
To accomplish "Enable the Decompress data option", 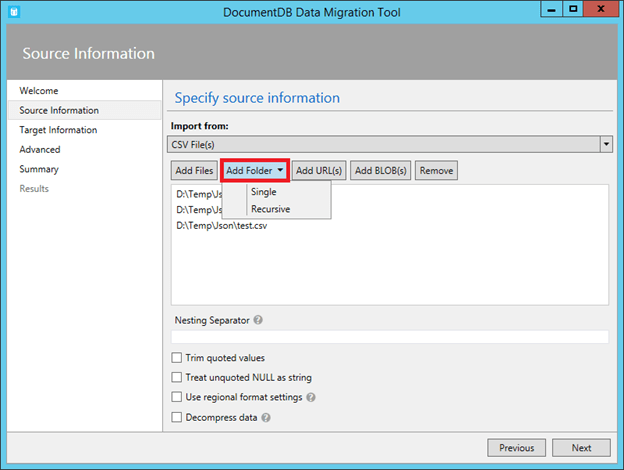I will pyautogui.click(x=177, y=417).
